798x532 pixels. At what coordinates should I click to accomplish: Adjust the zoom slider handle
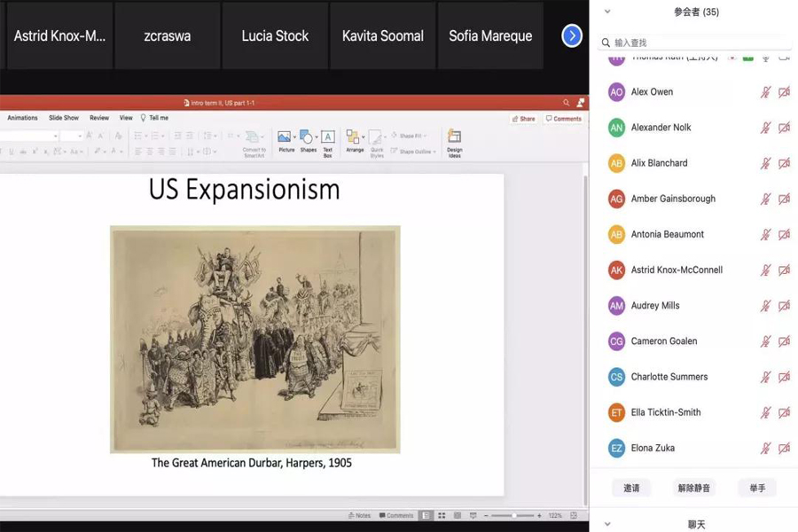point(514,516)
